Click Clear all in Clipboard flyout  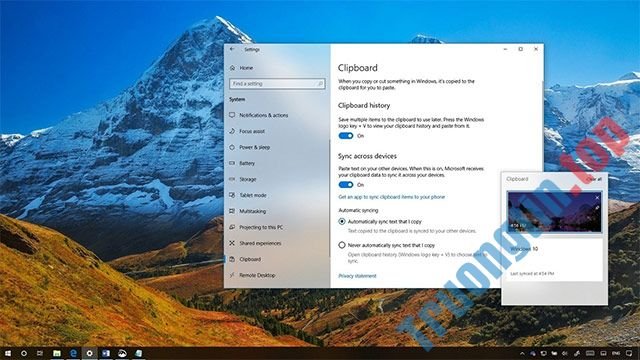(x=594, y=179)
